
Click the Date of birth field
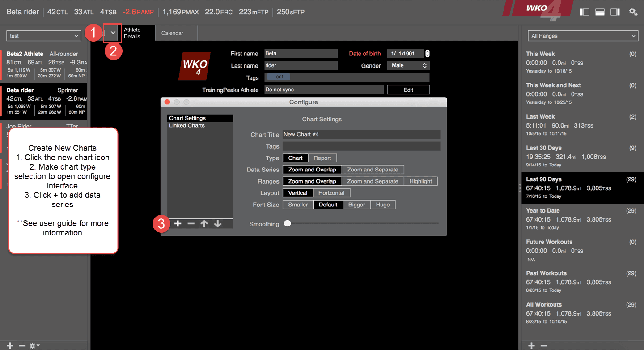tap(405, 54)
